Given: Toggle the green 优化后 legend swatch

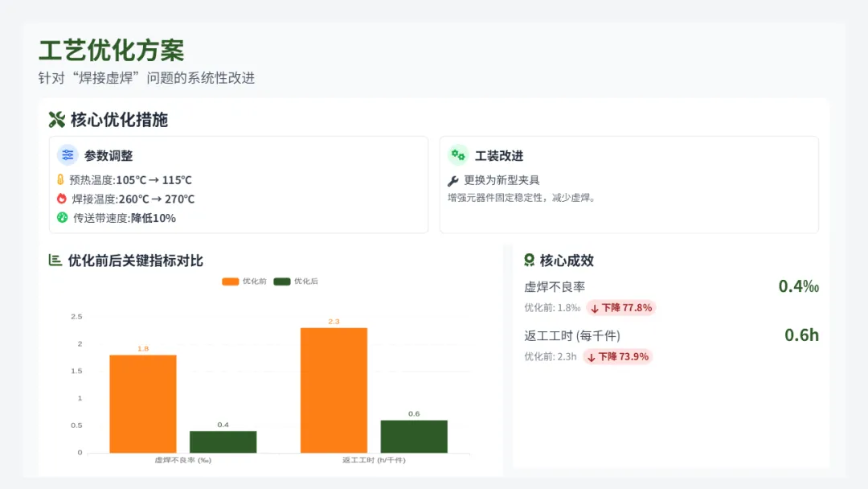Looking at the screenshot, I should 282,281.
